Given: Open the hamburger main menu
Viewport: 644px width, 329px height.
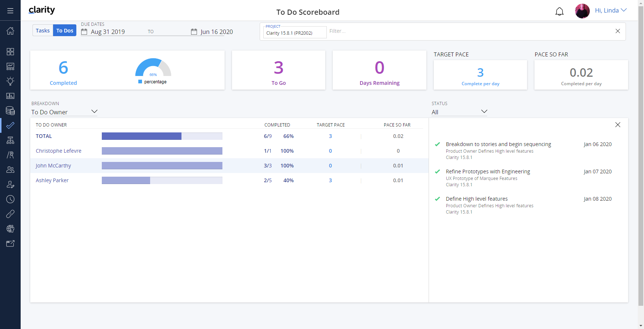Looking at the screenshot, I should [10, 11].
